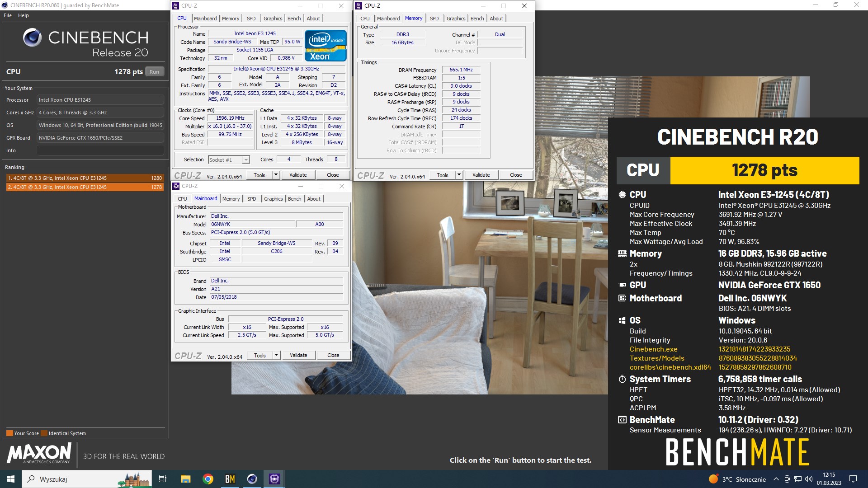Select the second ranking entry scoring 1278
This screenshot has height=488, width=868.
pyautogui.click(x=85, y=187)
